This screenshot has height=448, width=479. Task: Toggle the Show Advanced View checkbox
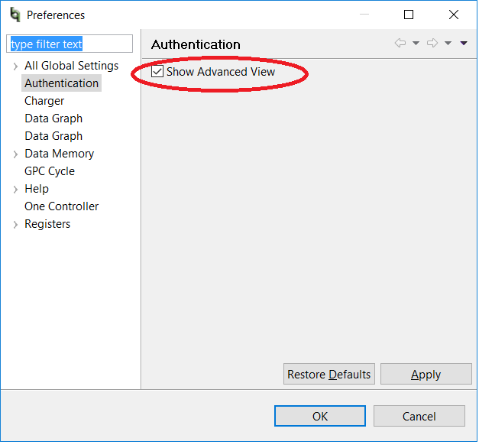tap(158, 72)
